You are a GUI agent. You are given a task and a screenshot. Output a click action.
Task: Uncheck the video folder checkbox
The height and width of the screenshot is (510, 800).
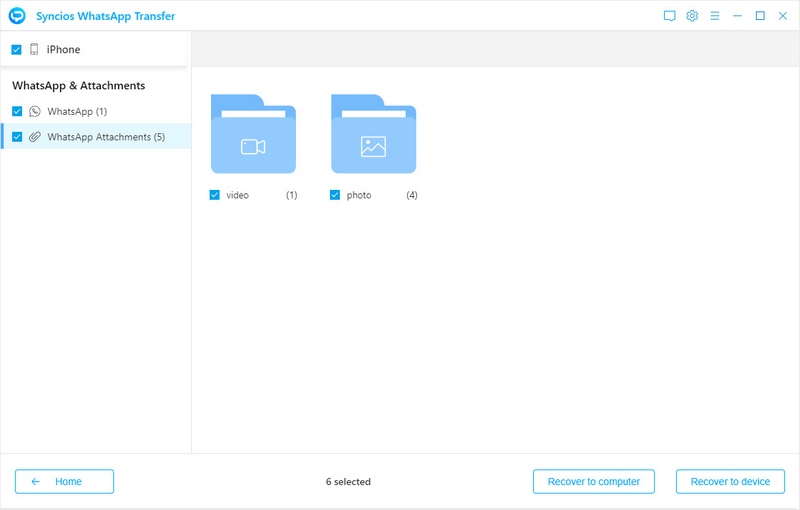pyautogui.click(x=214, y=195)
